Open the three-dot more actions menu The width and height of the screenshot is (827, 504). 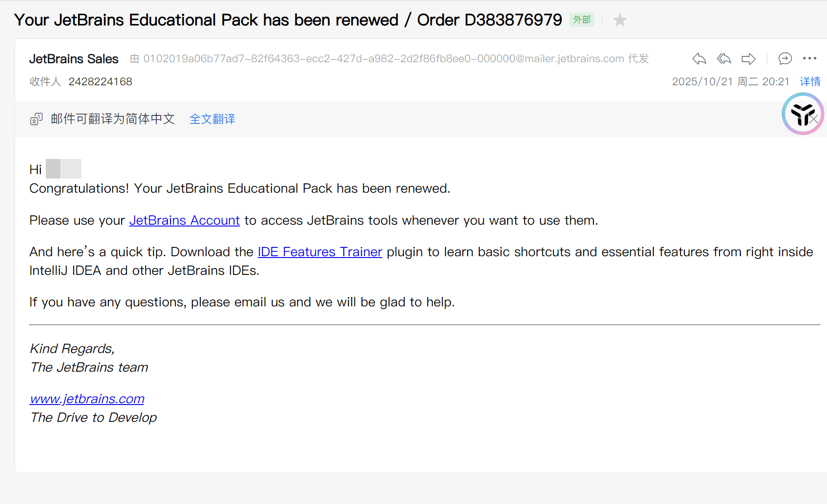pyautogui.click(x=810, y=58)
